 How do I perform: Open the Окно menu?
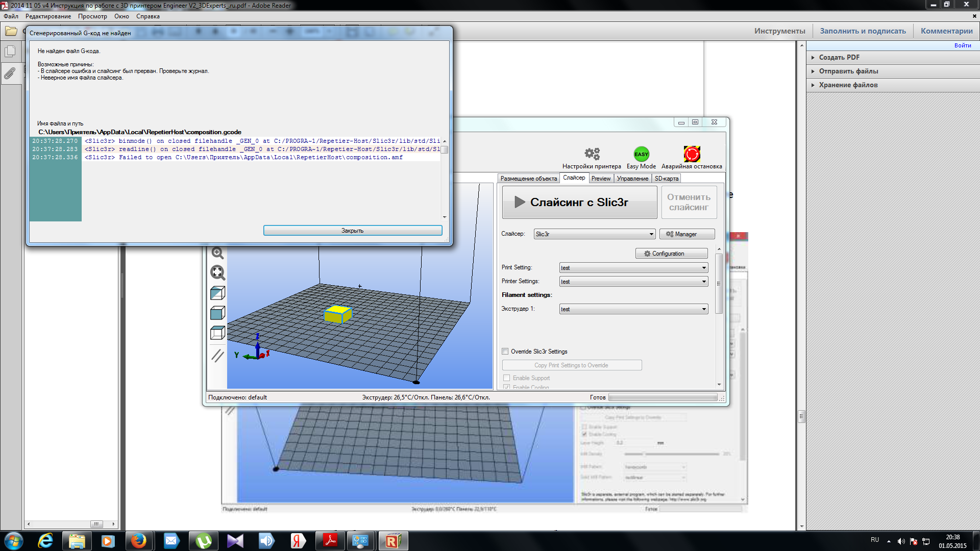[121, 16]
